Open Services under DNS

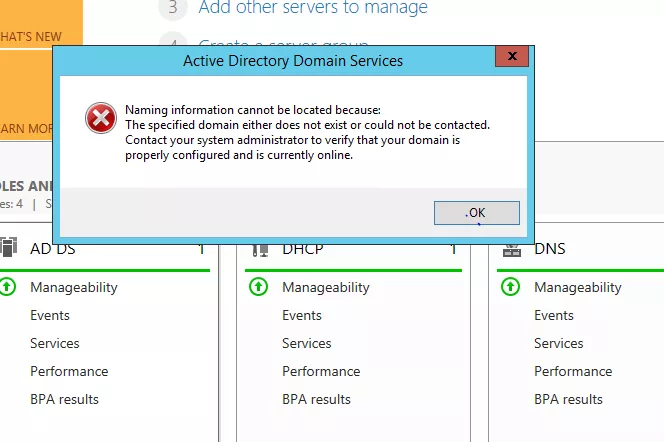coord(559,343)
